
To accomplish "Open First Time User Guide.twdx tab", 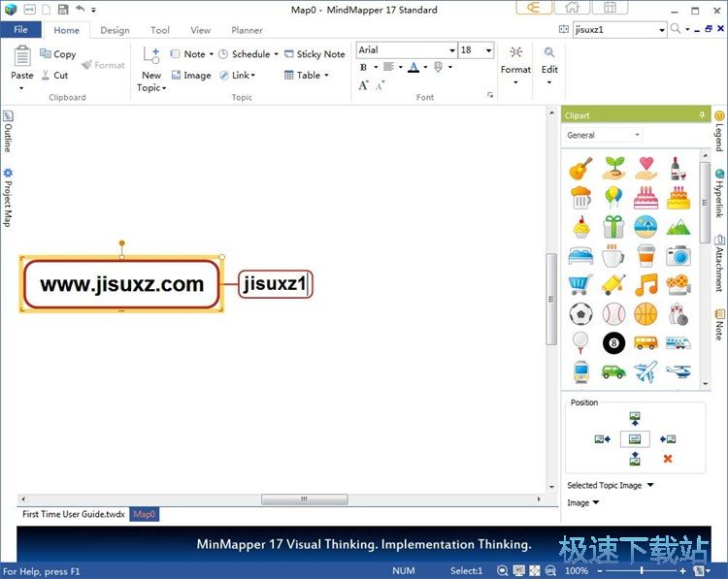I will pyautogui.click(x=74, y=514).
